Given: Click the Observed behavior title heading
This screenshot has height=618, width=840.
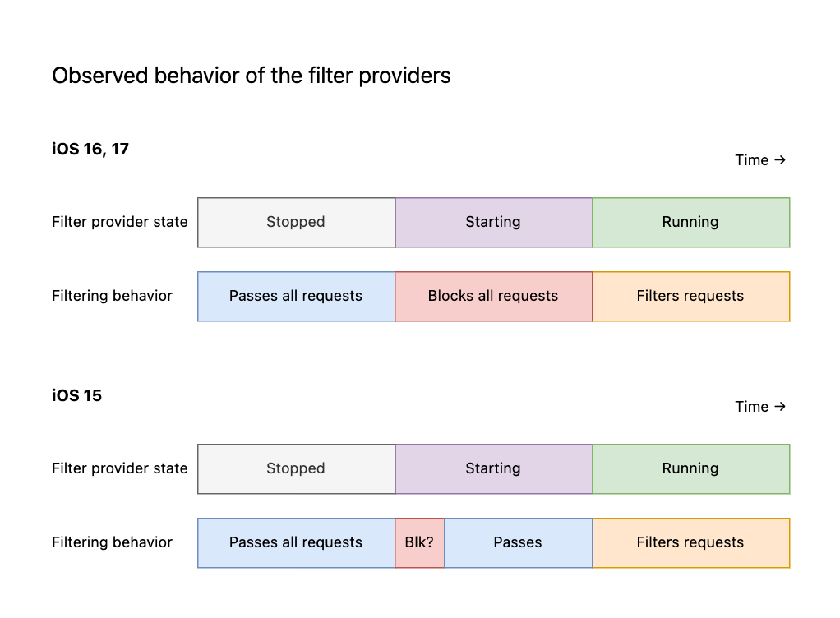Looking at the screenshot, I should (x=252, y=76).
